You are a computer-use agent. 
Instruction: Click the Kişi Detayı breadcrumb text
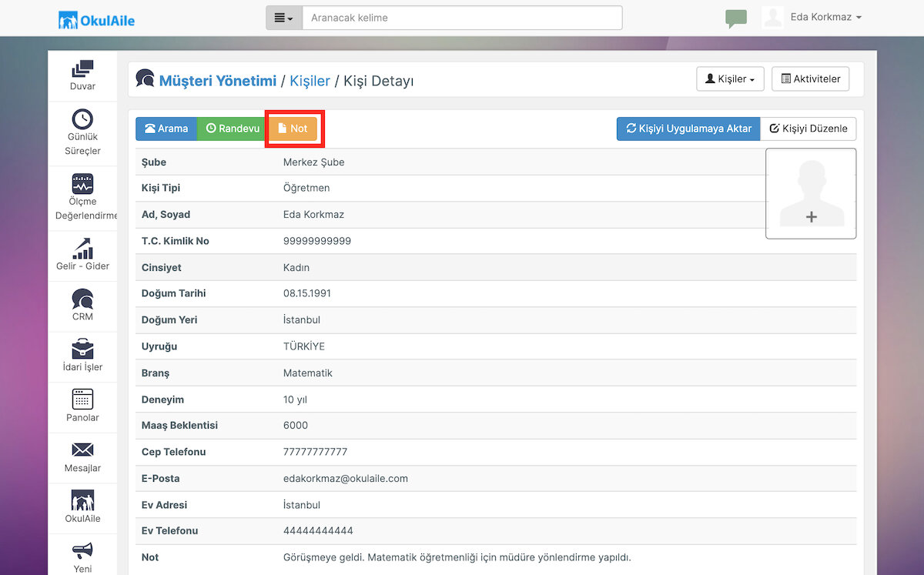(379, 80)
